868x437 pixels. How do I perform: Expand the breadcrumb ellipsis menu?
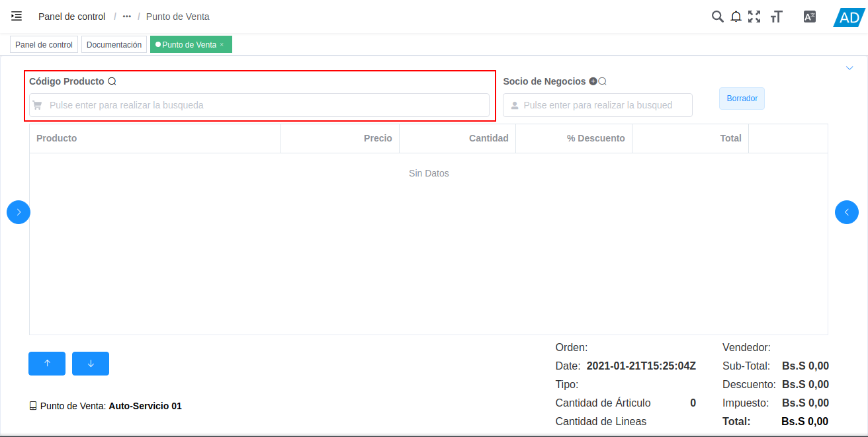point(127,17)
